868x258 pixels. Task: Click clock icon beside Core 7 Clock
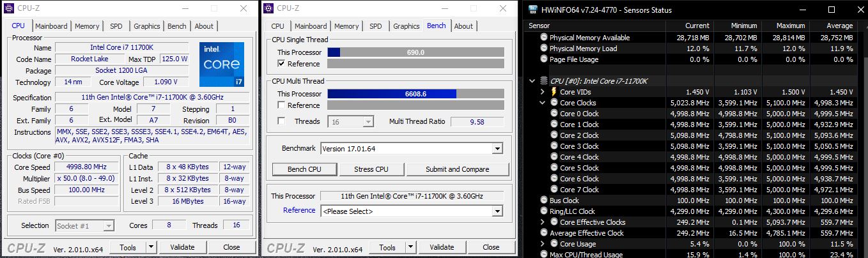(554, 190)
